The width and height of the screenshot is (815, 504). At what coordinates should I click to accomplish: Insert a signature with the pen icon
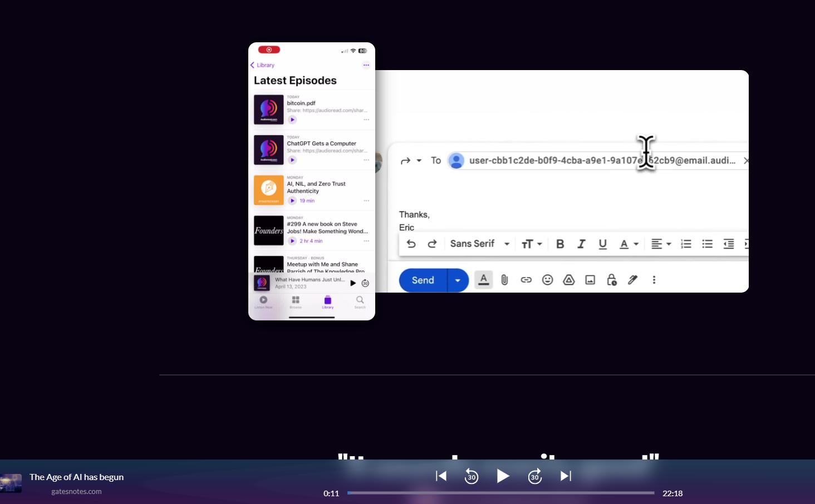tap(632, 280)
